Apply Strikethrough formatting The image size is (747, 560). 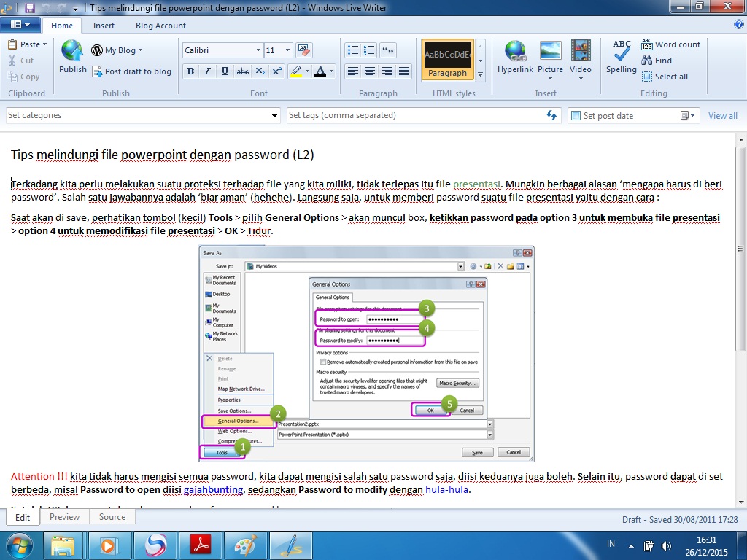click(242, 71)
